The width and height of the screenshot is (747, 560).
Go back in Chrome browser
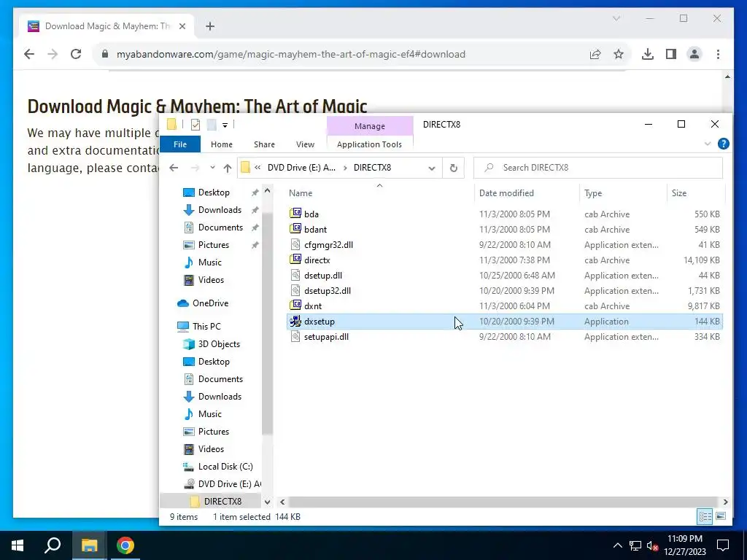pos(29,54)
